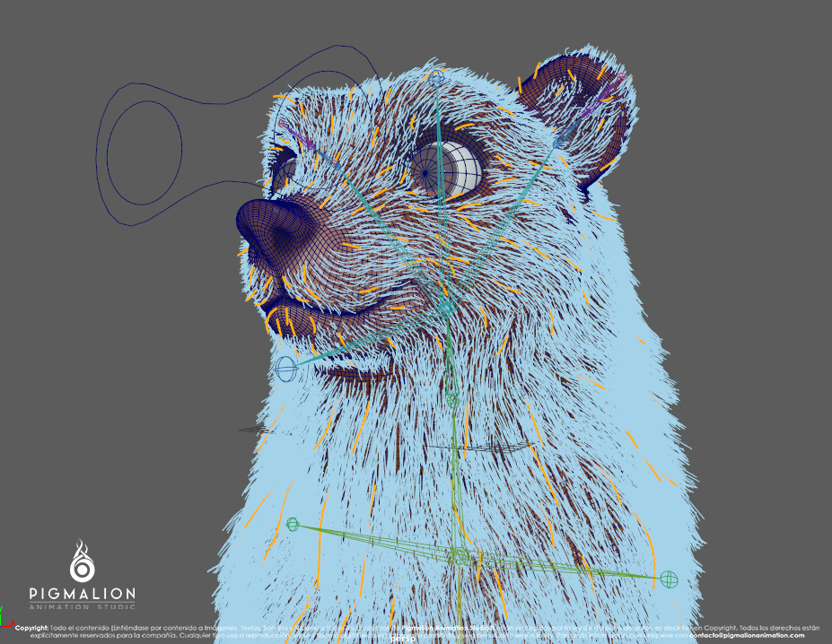
Task: Select the green left shoulder joint sphere
Action: tap(293, 524)
